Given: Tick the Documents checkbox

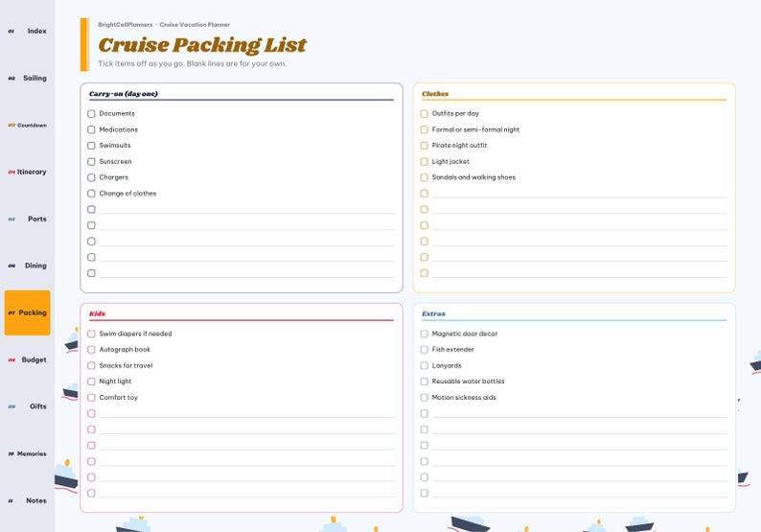Looking at the screenshot, I should (91, 113).
